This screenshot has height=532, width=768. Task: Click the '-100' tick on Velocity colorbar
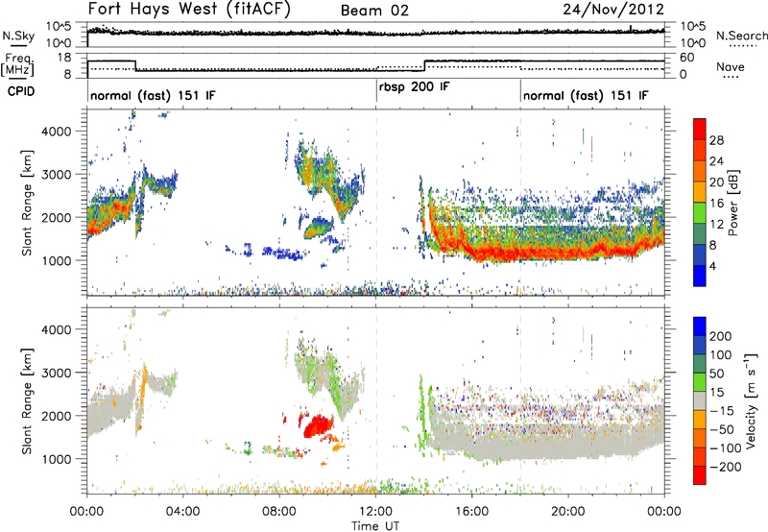click(x=726, y=448)
